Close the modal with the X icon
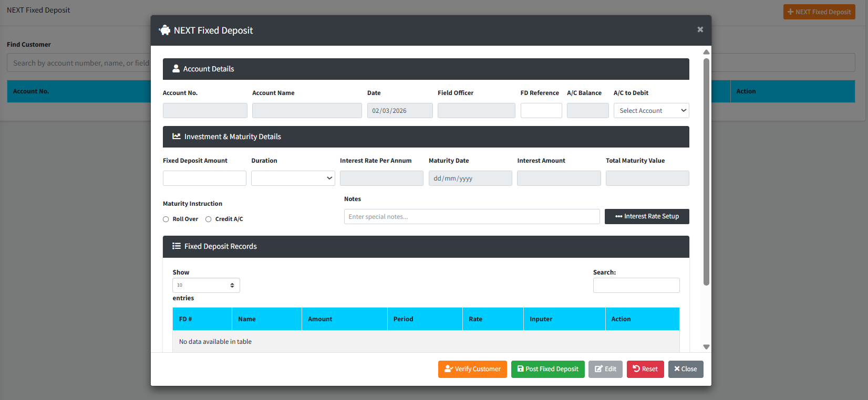Image resolution: width=868 pixels, height=400 pixels. click(700, 30)
